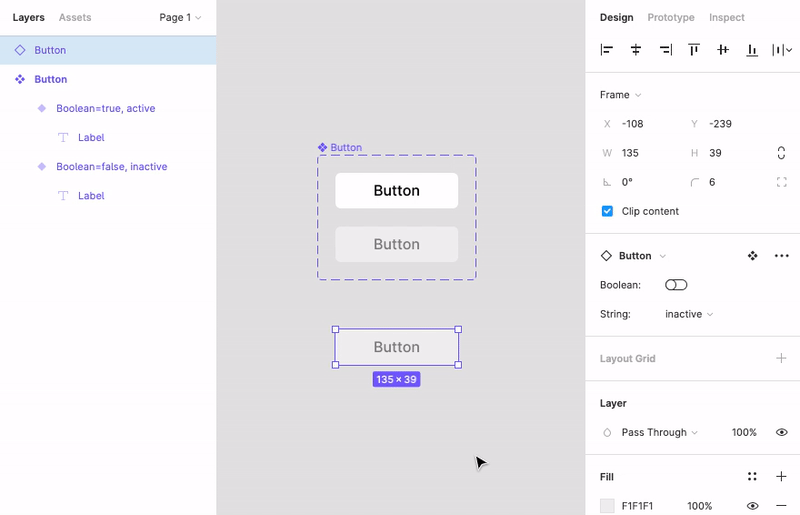Toggle the Boolean property switch
Image resolution: width=800 pixels, height=515 pixels.
click(x=676, y=285)
